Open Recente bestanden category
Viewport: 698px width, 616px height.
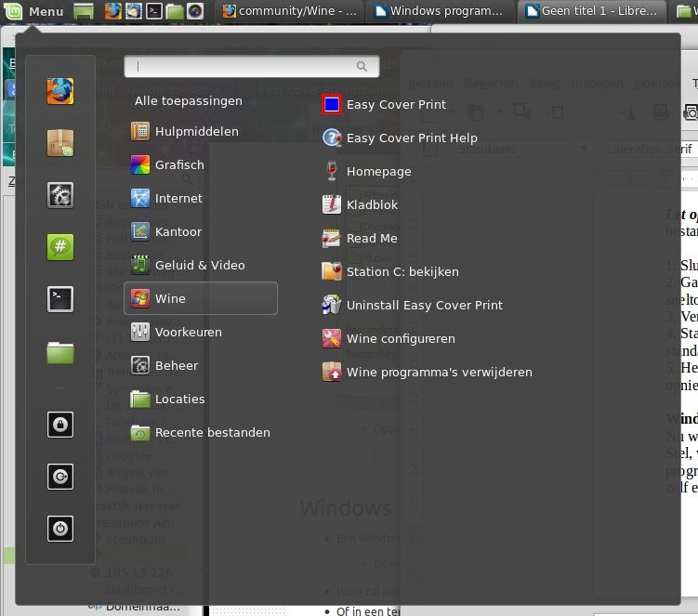pos(201,432)
